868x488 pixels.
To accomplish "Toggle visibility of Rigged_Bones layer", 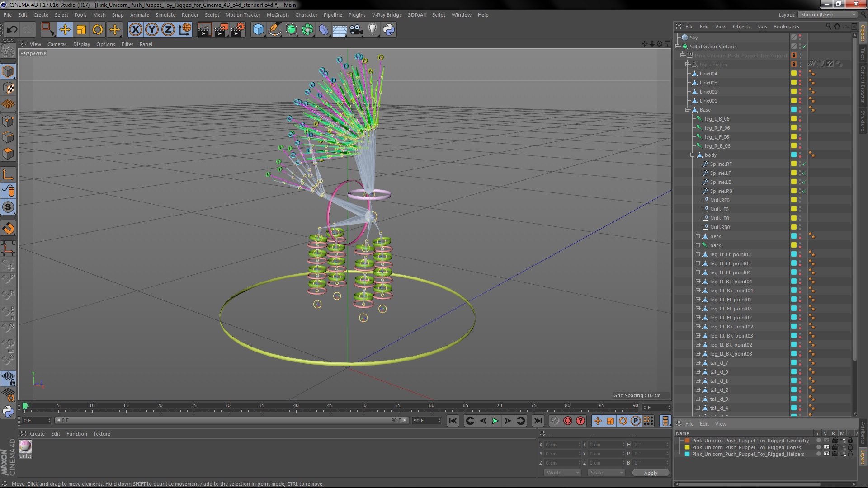I will (x=826, y=447).
